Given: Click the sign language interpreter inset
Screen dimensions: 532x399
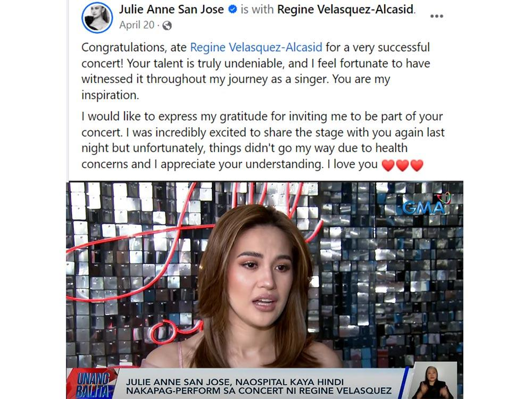Looking at the screenshot, I should [x=433, y=381].
